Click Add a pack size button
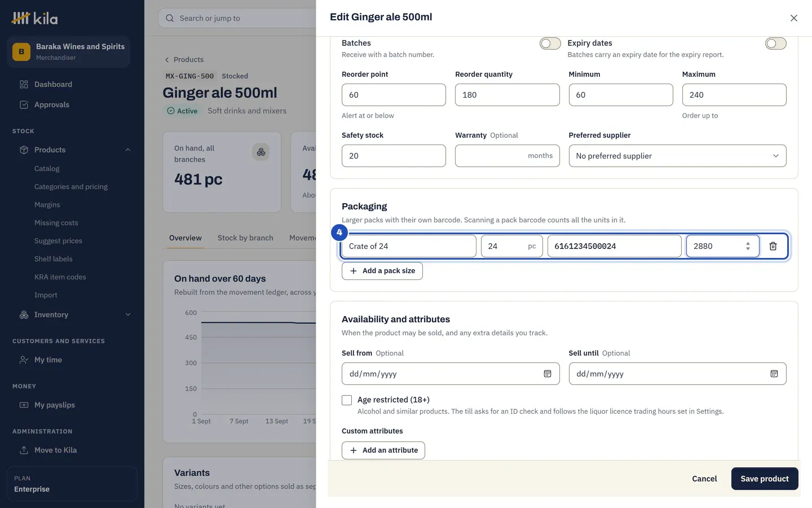Image resolution: width=812 pixels, height=508 pixels. point(382,271)
